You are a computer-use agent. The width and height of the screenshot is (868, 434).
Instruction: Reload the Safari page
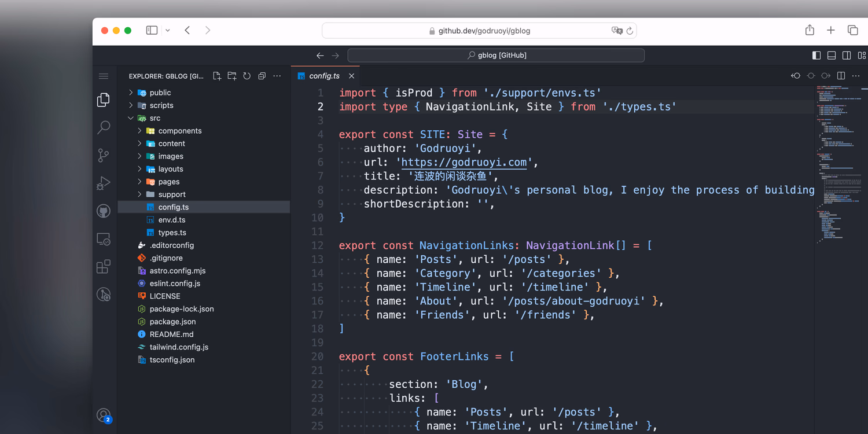pos(630,31)
